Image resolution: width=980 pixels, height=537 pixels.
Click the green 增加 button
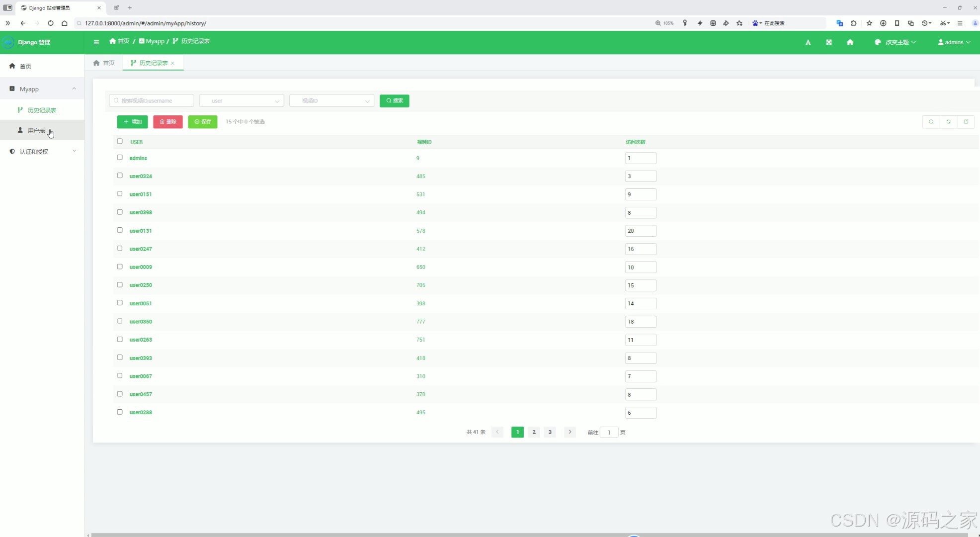[x=132, y=122]
